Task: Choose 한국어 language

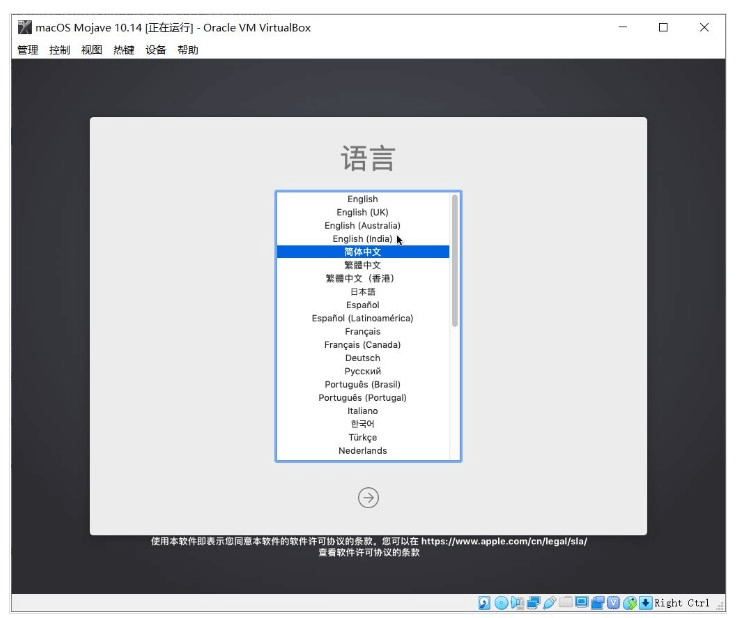Action: click(x=362, y=424)
